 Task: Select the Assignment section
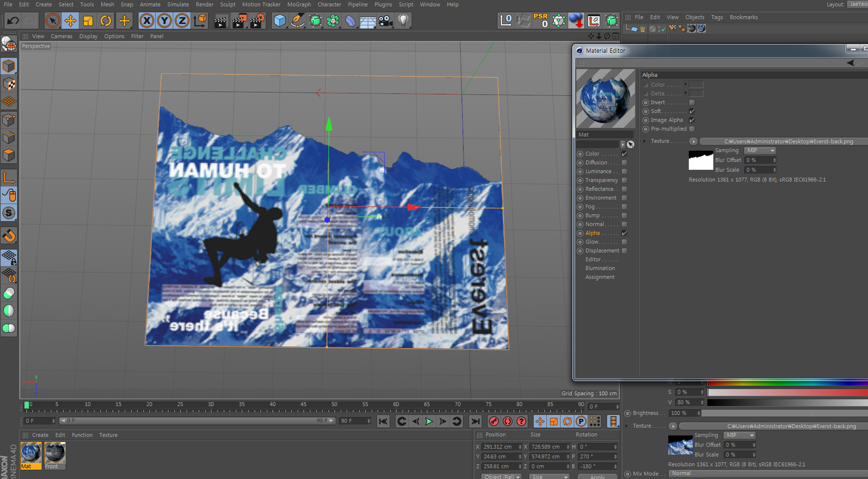point(600,277)
